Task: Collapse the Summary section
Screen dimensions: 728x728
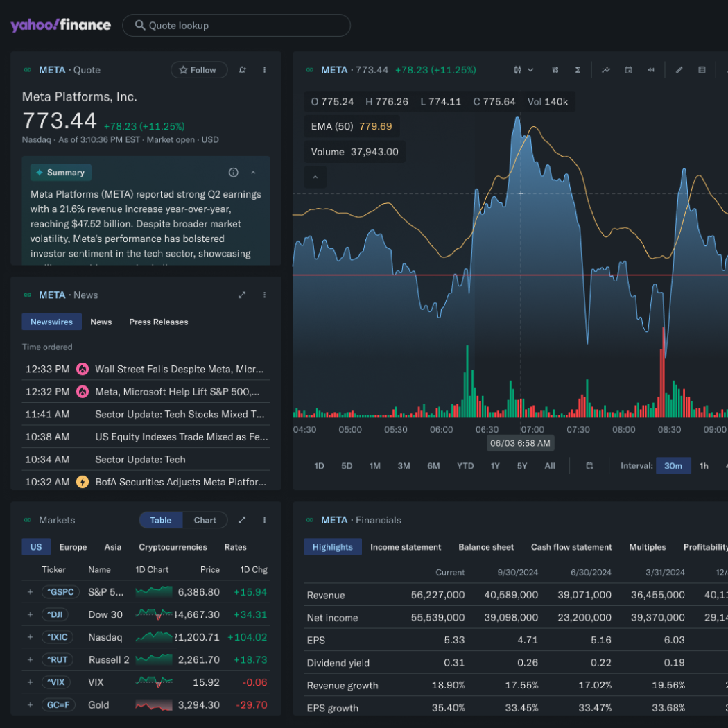Action: pyautogui.click(x=253, y=173)
